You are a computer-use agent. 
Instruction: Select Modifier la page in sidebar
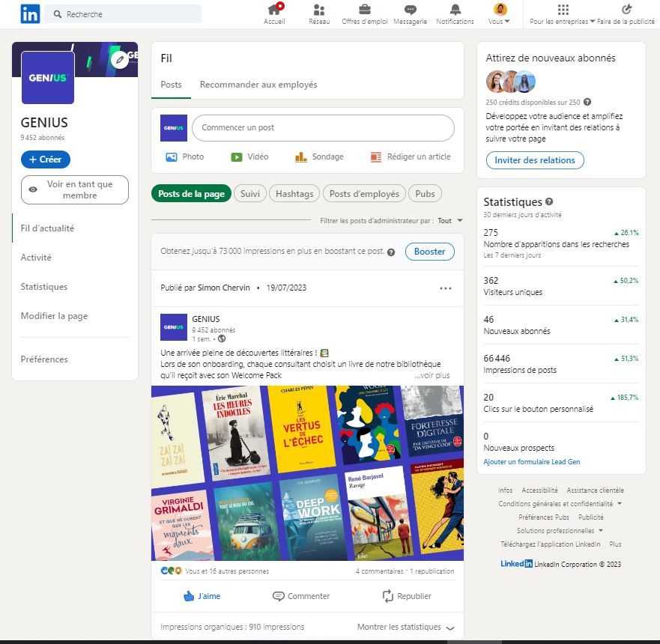pos(54,316)
